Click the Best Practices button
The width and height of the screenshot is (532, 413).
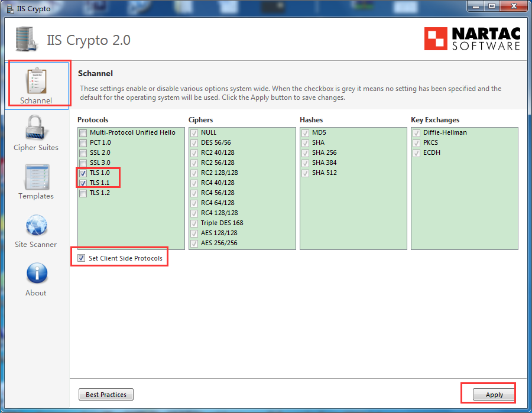(x=106, y=394)
